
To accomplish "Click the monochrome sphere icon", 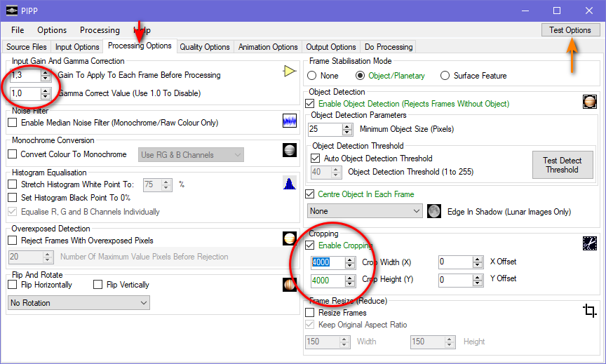I will pos(290,150).
